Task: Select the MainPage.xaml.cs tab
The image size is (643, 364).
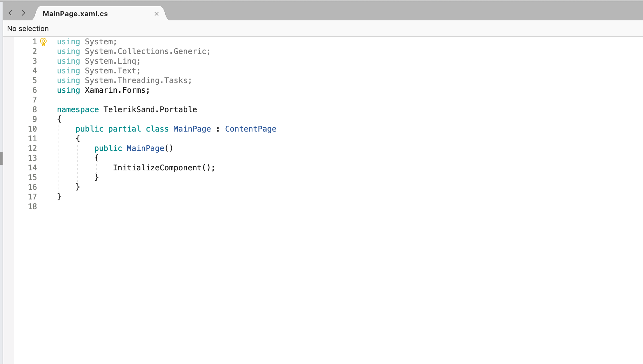Action: tap(75, 14)
